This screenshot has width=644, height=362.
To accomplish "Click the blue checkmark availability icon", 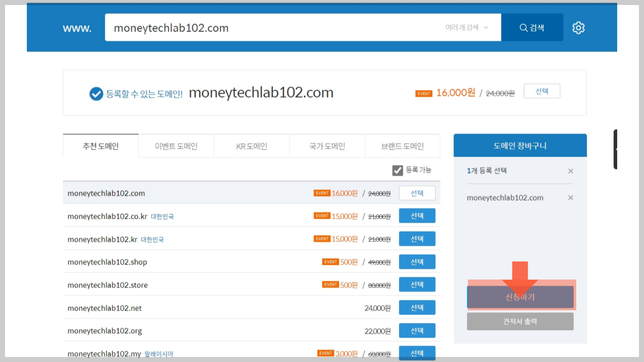I will (96, 94).
